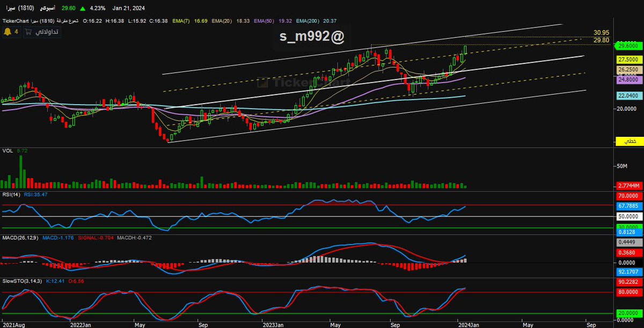Viewport: 644px width, 328px height.
Task: Click the 0.4449 MACD value tag
Action: (x=629, y=242)
